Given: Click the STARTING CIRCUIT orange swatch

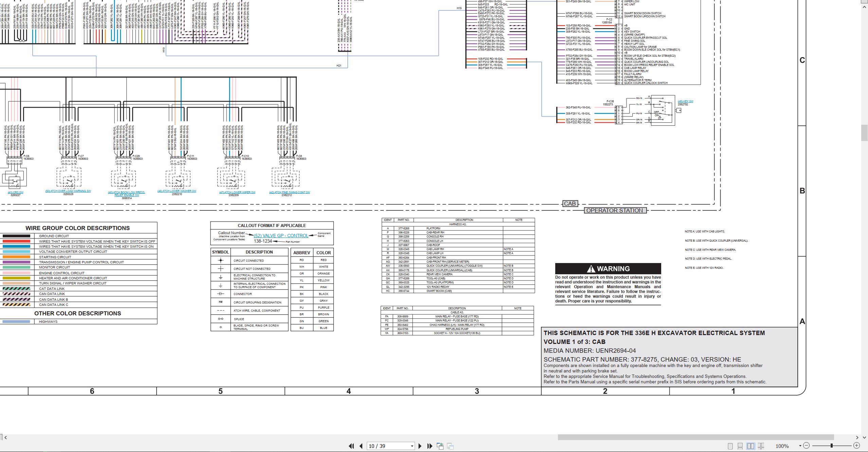Looking at the screenshot, I should click(x=17, y=257).
